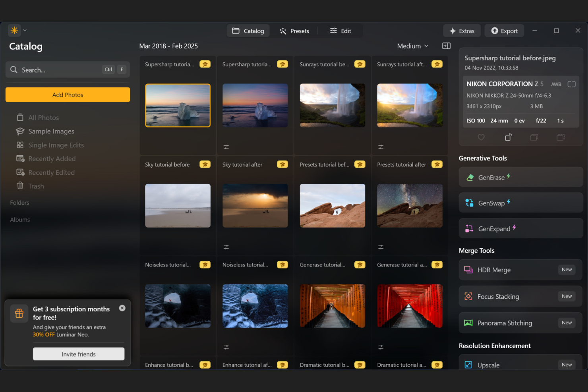Open the Upscale tool
The image size is (588, 392).
pyautogui.click(x=520, y=363)
